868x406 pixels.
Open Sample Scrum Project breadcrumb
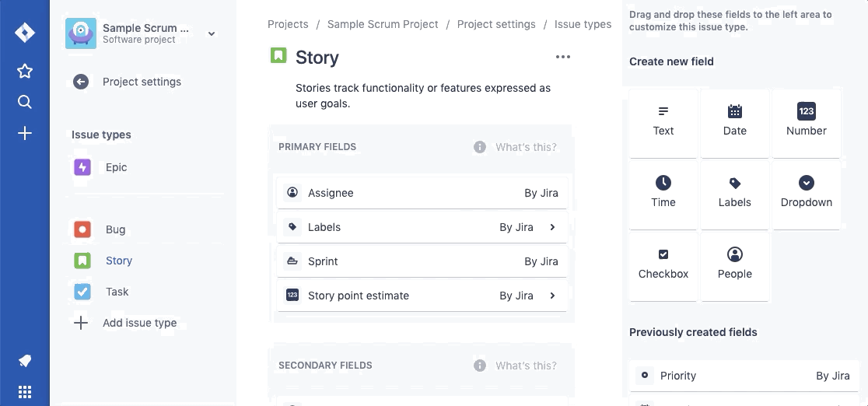(383, 24)
